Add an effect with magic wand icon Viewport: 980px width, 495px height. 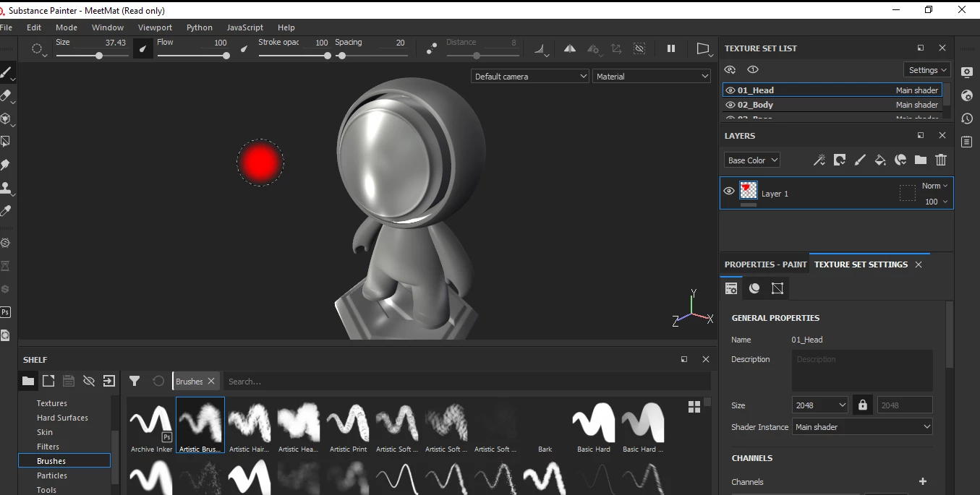click(819, 160)
